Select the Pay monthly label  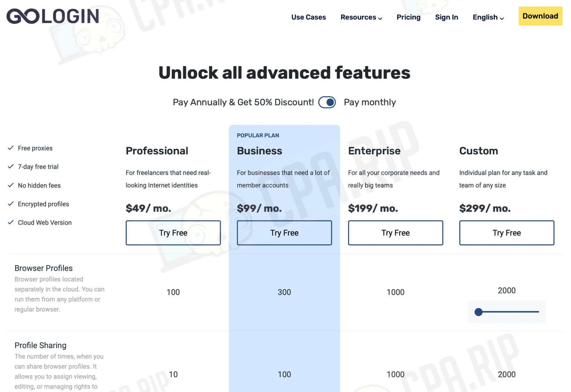pyautogui.click(x=370, y=102)
